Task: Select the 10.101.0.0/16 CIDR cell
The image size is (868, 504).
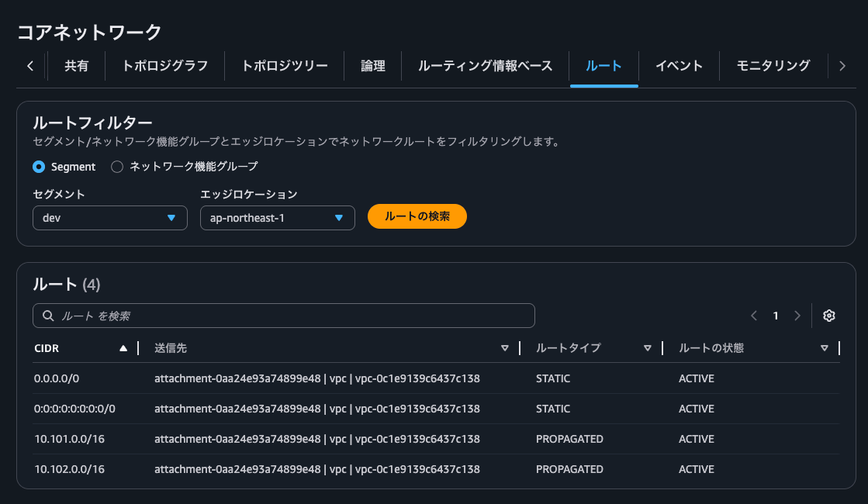Action: [x=69, y=439]
